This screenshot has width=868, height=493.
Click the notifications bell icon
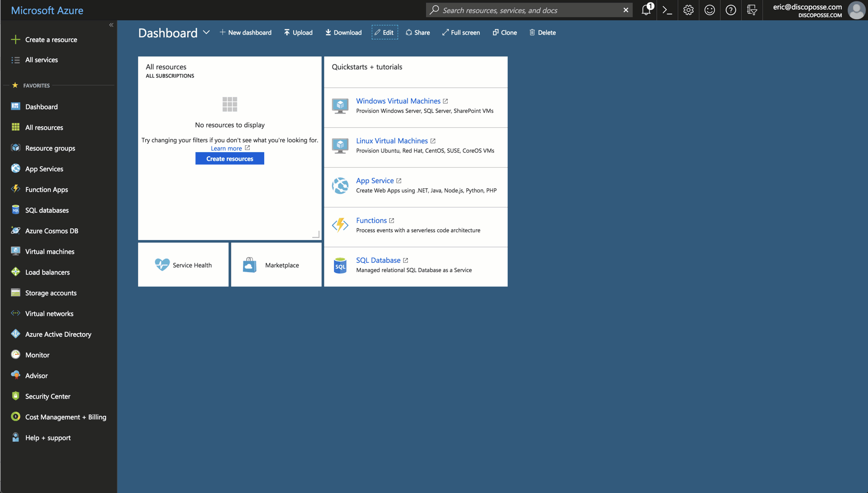[x=646, y=10]
